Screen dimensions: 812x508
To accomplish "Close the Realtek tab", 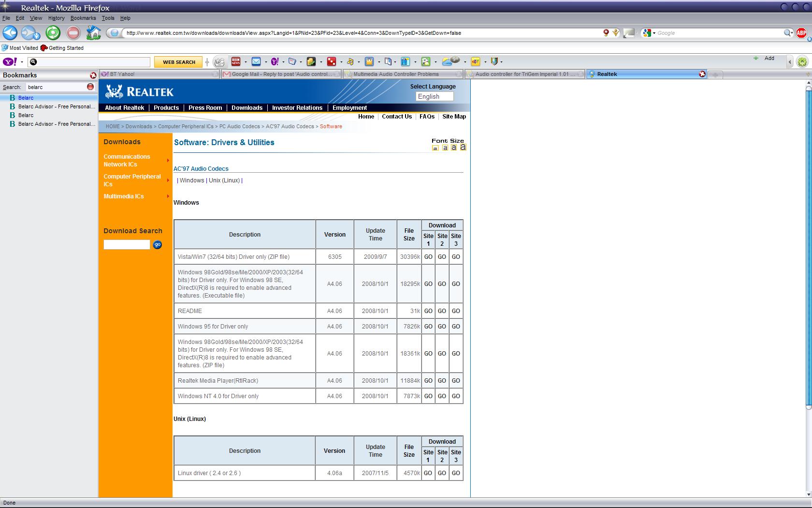I will tap(702, 74).
